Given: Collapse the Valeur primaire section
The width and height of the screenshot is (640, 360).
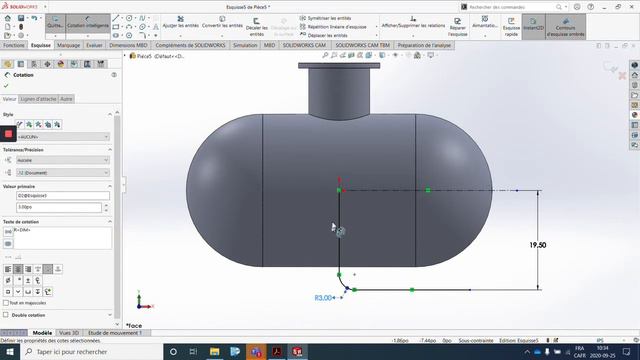Looking at the screenshot, I should (x=109, y=186).
